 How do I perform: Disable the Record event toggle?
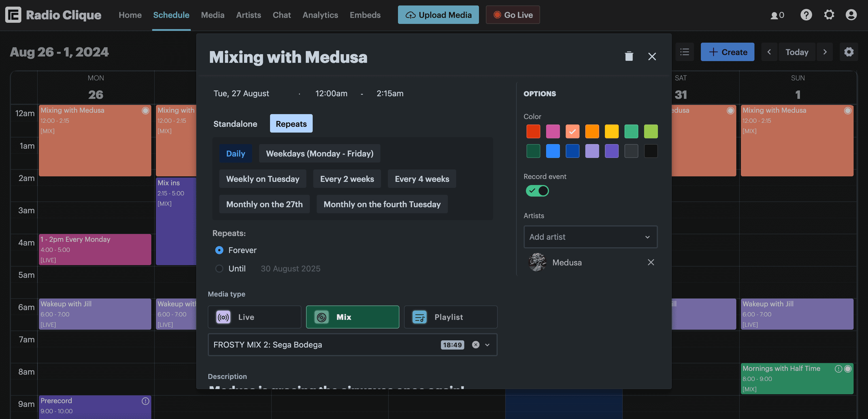[537, 191]
